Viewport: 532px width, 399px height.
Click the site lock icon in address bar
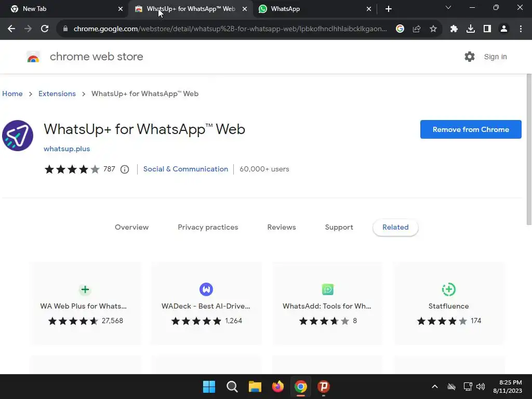point(65,29)
